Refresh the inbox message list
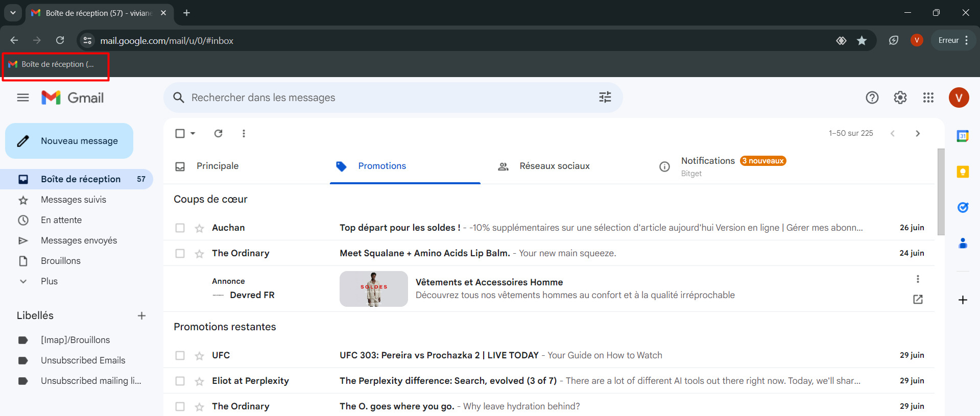Viewport: 980px width, 416px height. pyautogui.click(x=218, y=133)
